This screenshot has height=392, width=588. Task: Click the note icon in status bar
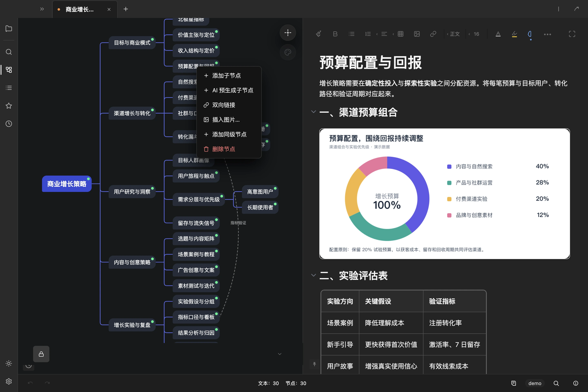pos(513,383)
